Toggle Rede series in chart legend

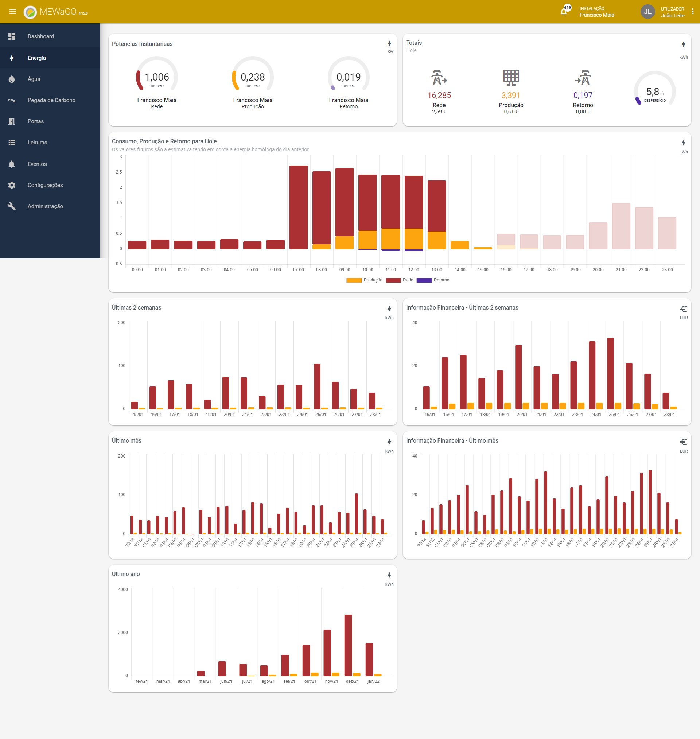[x=399, y=280]
